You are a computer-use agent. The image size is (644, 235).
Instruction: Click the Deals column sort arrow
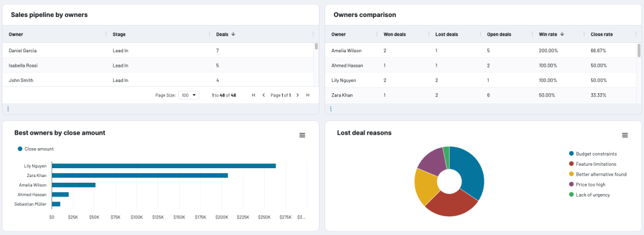[x=233, y=34]
